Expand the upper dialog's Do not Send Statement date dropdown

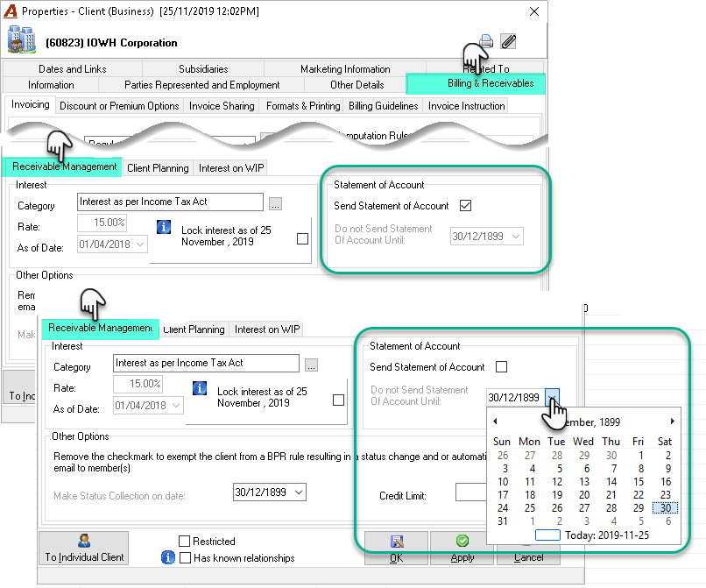click(516, 236)
